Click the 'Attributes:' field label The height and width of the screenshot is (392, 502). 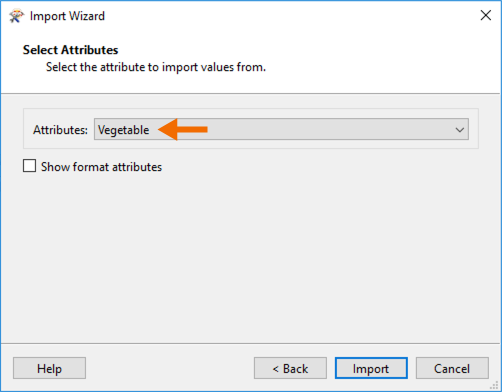pyautogui.click(x=60, y=130)
